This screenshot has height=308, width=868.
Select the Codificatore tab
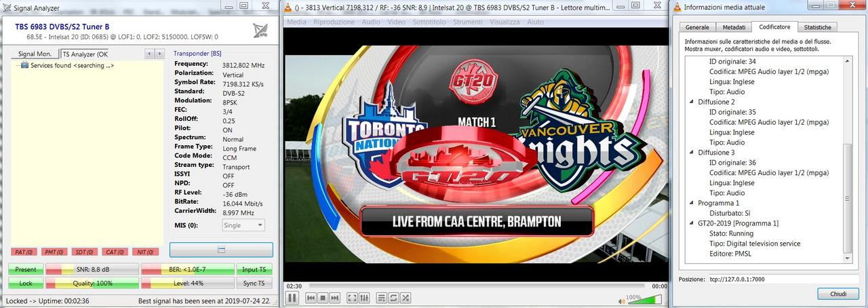(774, 26)
